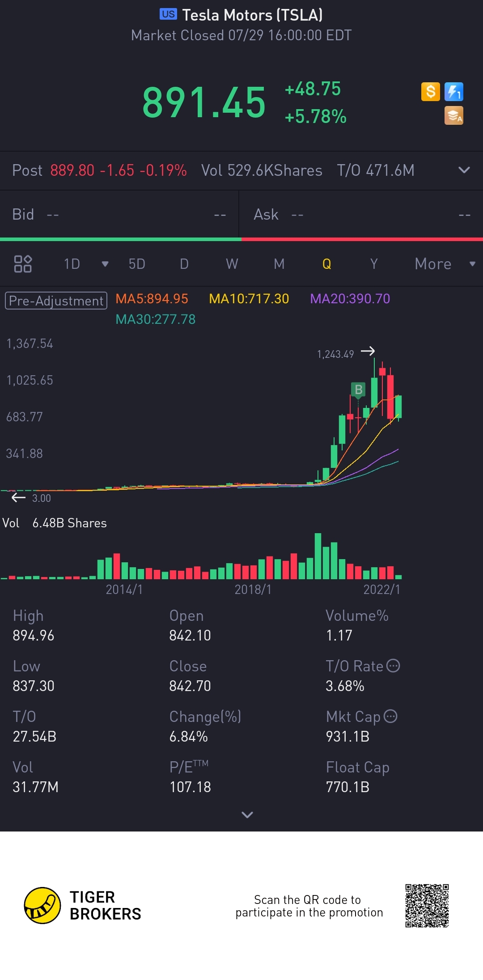The image size is (483, 980).
Task: Tap the MA10:717.30 indicator label
Action: click(249, 299)
